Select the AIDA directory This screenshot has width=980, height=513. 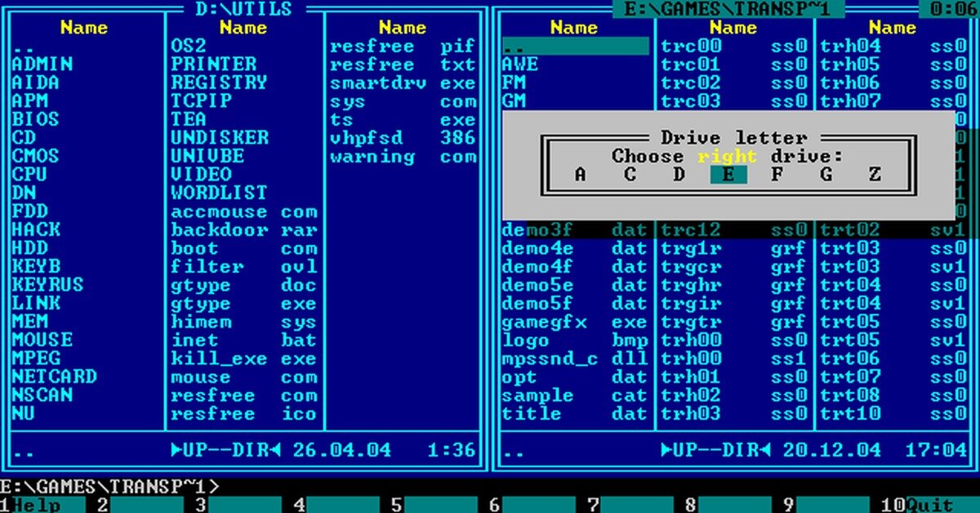point(86,83)
